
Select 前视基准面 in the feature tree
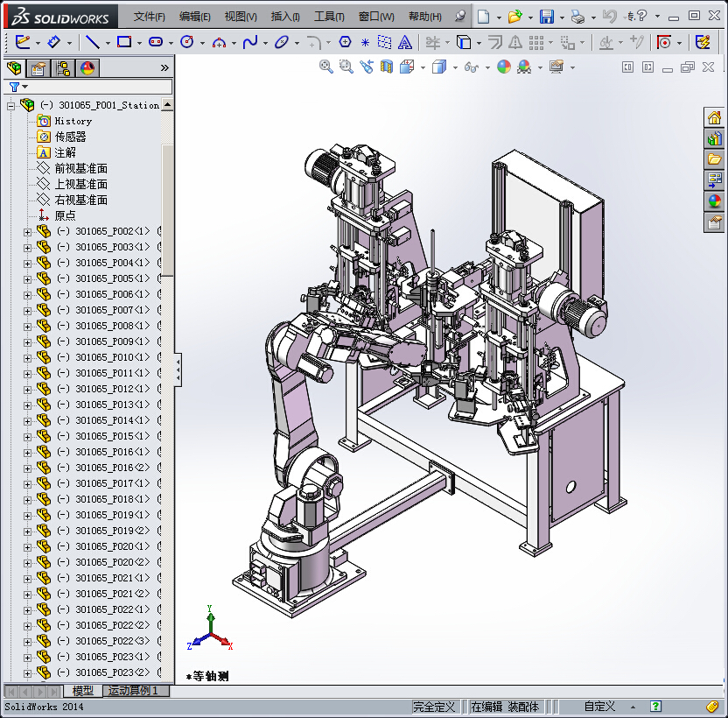click(x=80, y=168)
